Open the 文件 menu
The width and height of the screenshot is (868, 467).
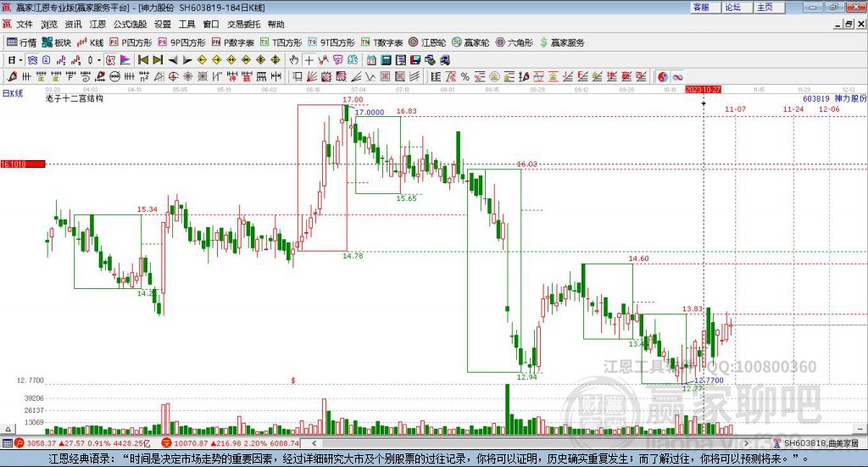25,25
